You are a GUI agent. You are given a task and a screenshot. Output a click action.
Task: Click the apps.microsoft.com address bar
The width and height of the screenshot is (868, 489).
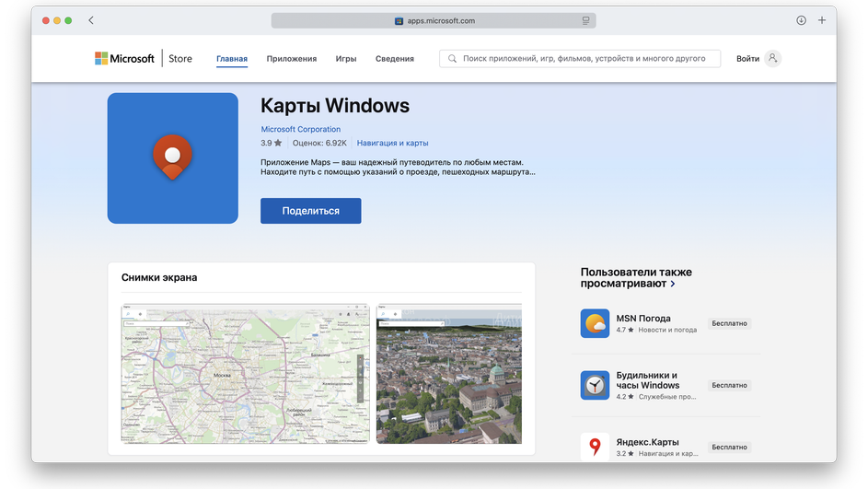(x=434, y=20)
